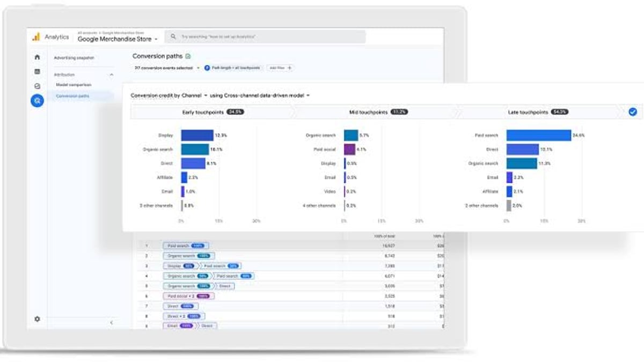Viewport: 644px width, 362px height.
Task: Toggle the blue checkmark beside Late touchpoints
Action: coord(633,112)
